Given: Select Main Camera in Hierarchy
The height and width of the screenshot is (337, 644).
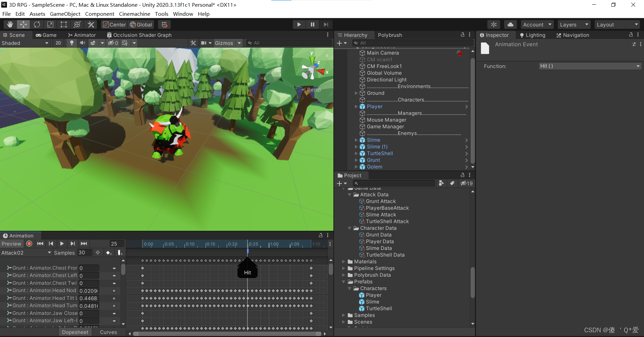Looking at the screenshot, I should pos(383,53).
